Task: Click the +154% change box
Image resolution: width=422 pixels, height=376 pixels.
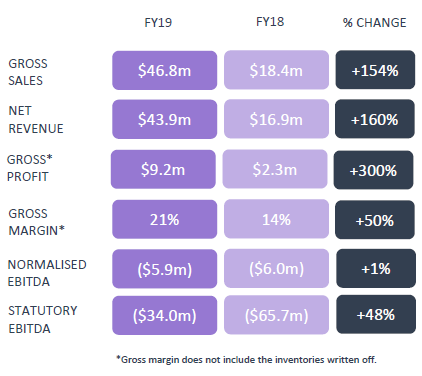Action: click(x=375, y=70)
